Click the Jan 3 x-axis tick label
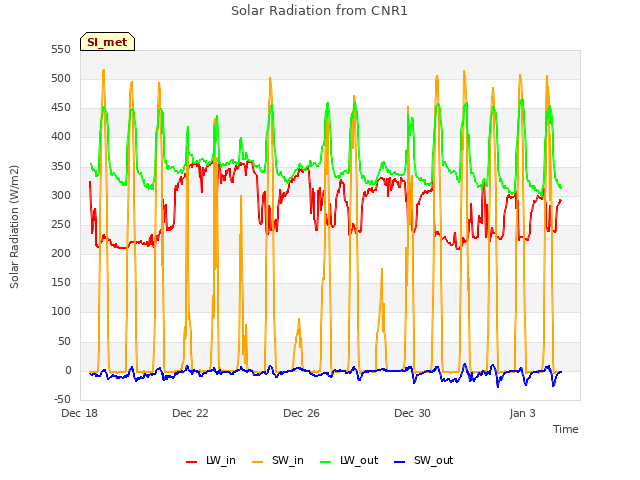Viewport: 640px width, 480px height. point(522,413)
